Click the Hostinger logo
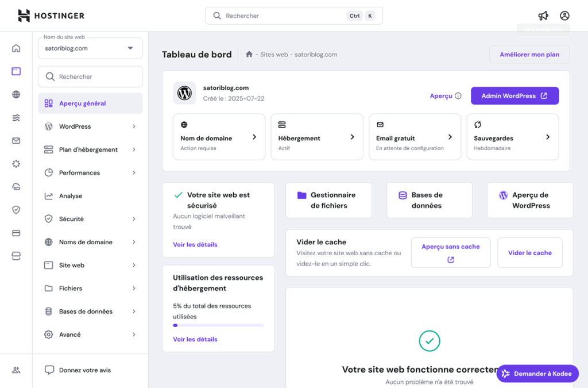The height and width of the screenshot is (388, 588). [51, 16]
